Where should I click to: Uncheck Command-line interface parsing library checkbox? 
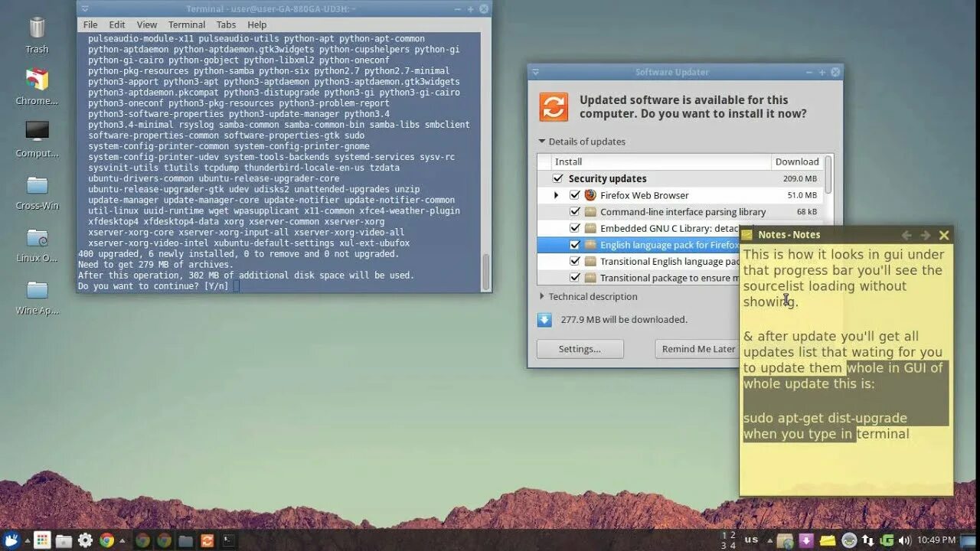(x=575, y=212)
